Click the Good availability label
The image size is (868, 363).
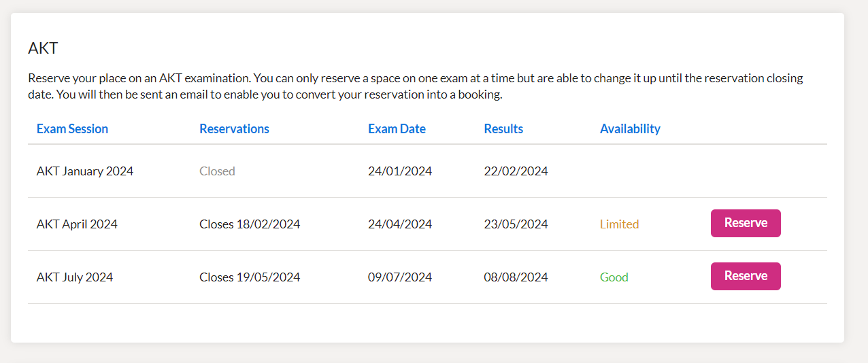tap(614, 277)
